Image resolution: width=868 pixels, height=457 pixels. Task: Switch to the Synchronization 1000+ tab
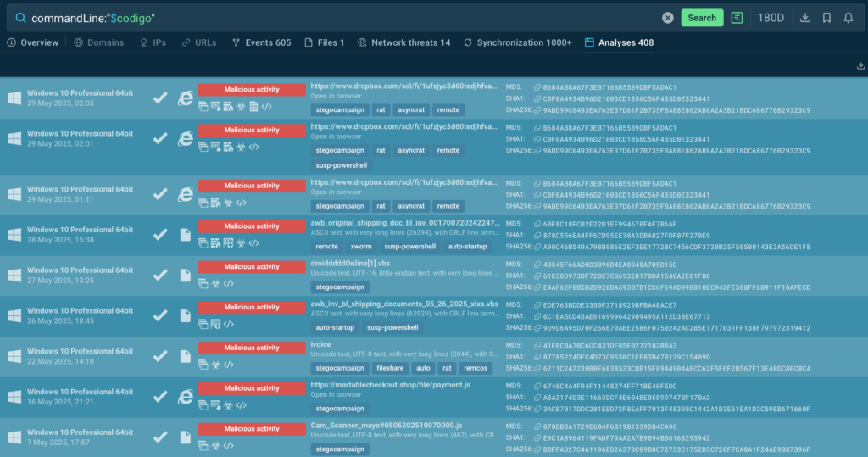(517, 42)
